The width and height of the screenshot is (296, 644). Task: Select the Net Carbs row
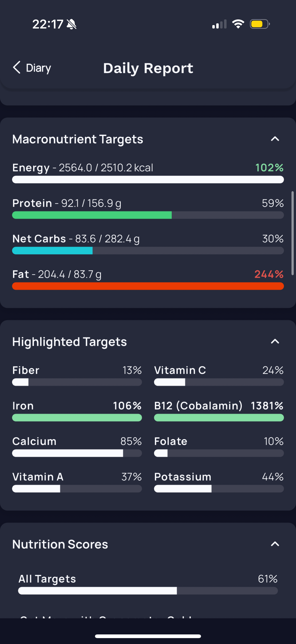tap(148, 243)
